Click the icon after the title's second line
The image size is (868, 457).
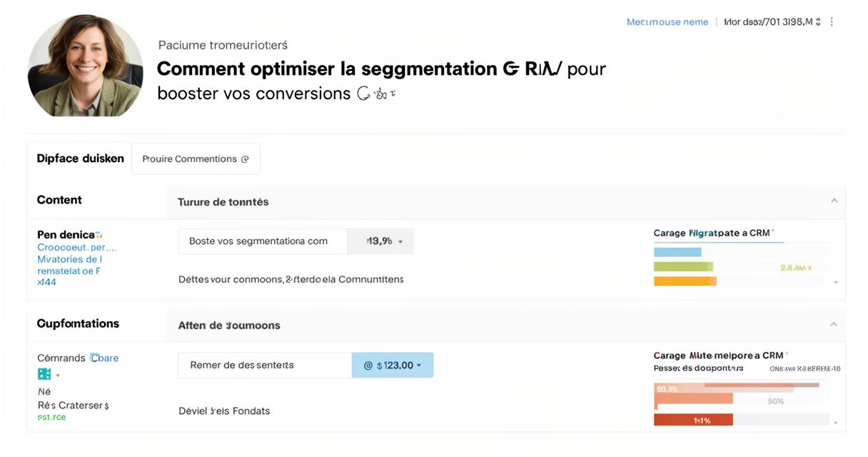click(375, 94)
